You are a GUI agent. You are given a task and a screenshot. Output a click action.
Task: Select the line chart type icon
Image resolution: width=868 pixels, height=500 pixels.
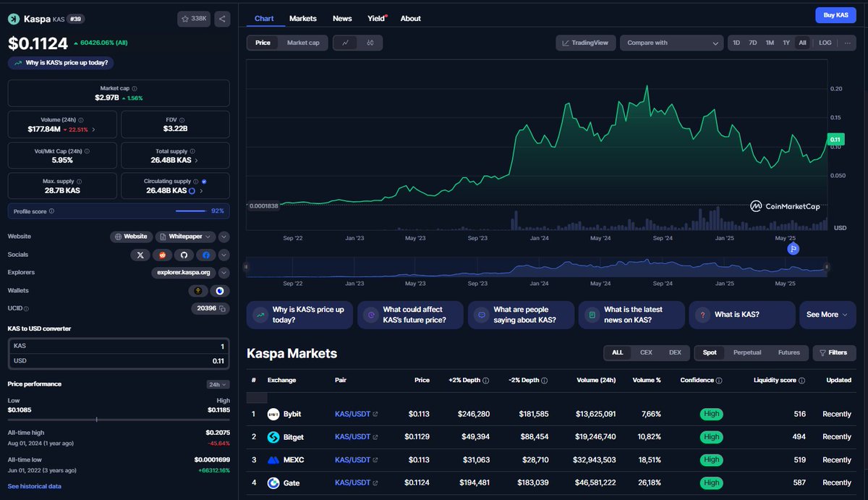pyautogui.click(x=346, y=43)
